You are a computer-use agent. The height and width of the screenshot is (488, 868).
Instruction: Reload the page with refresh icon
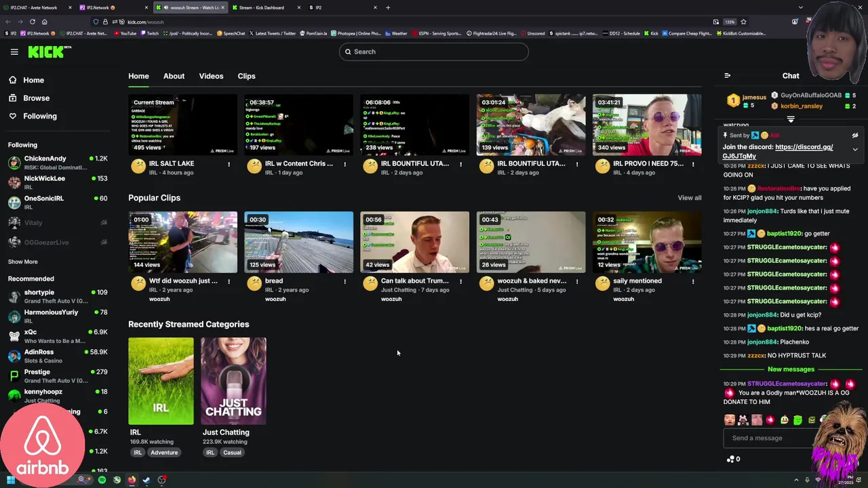coord(32,22)
